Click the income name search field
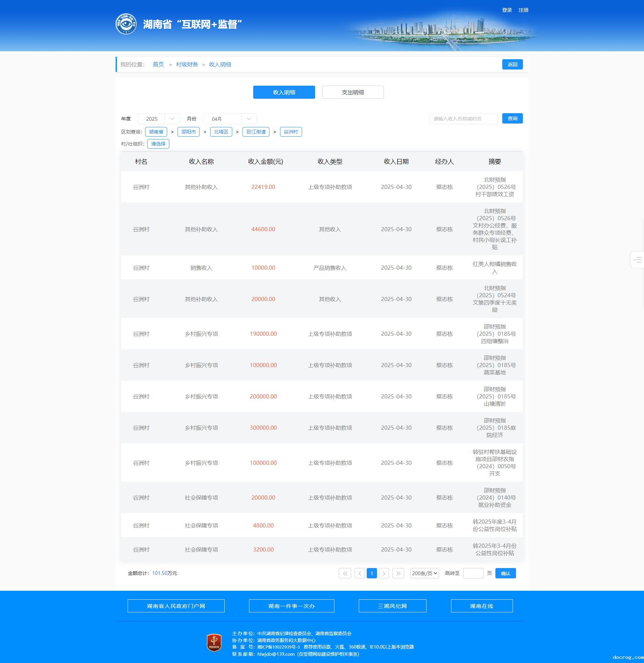Image resolution: width=644 pixels, height=663 pixels. [x=463, y=119]
